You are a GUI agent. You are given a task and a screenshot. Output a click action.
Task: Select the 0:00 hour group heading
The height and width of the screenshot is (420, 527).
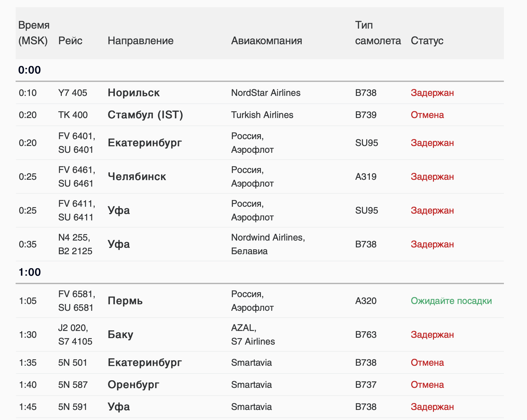(30, 70)
